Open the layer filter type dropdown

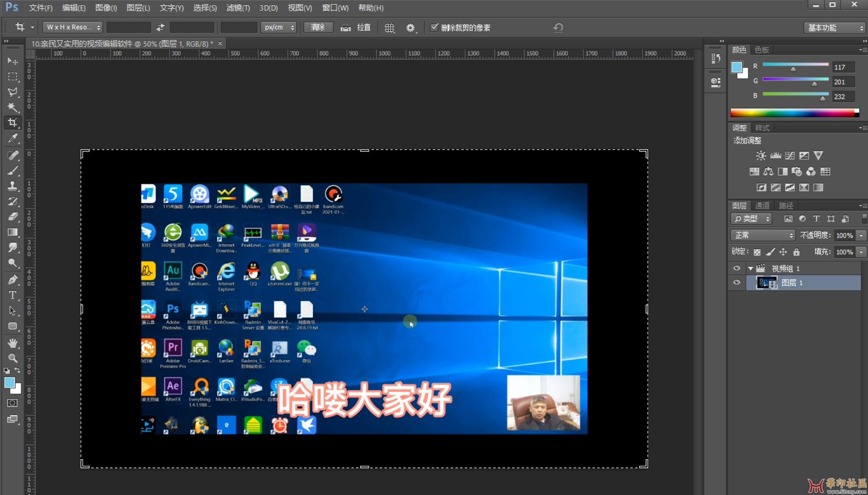(751, 219)
